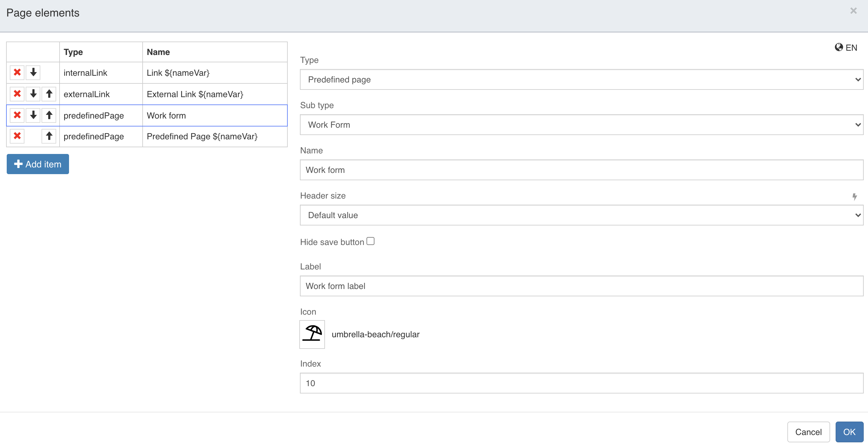Delete the externalLink row

(17, 94)
